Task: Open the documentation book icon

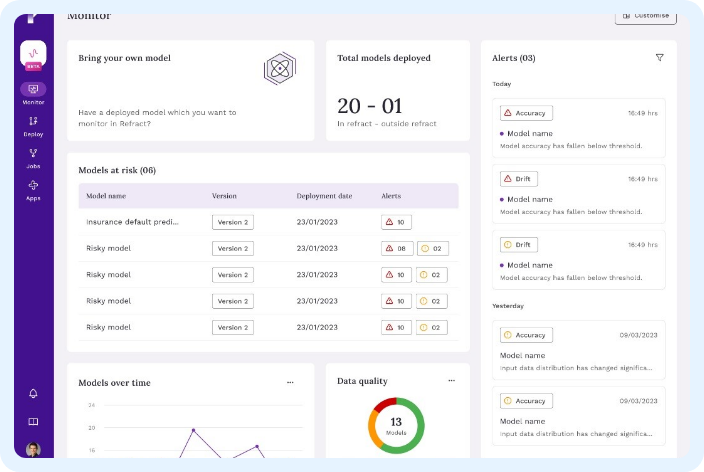Action: 33,421
